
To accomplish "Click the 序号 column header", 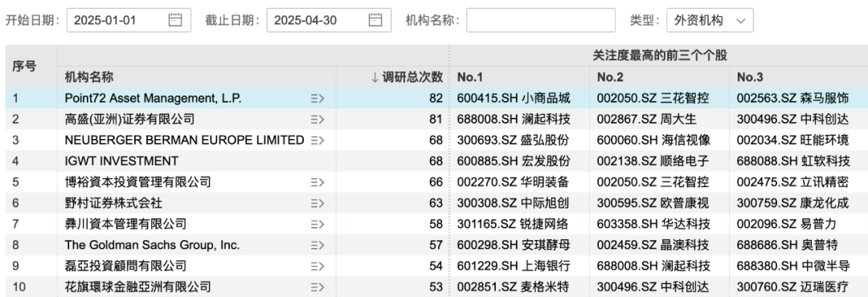I will point(24,67).
